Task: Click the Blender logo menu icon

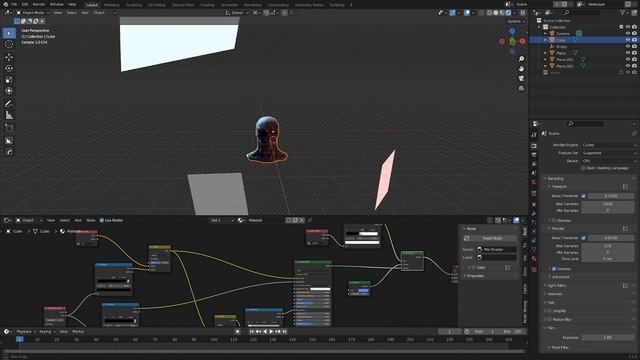Action: coord(5,4)
